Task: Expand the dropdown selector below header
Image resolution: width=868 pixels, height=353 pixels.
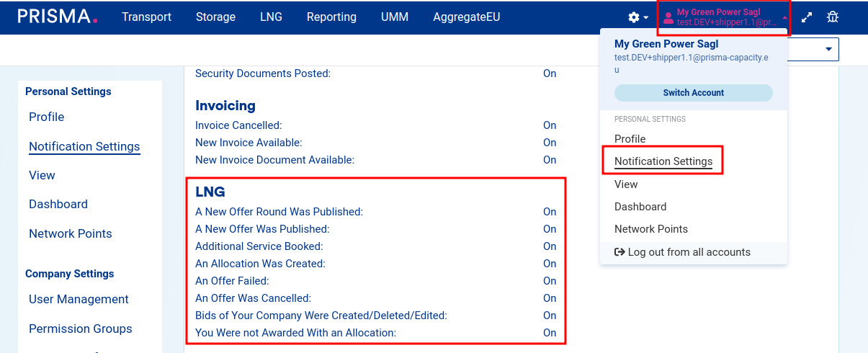Action: click(828, 49)
